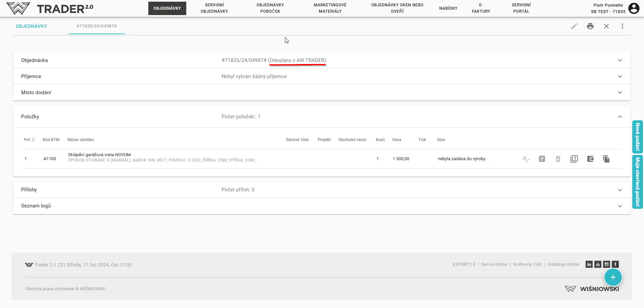644x308 pixels.
Task: Click the clipboard icon in the item row
Action: [542, 159]
